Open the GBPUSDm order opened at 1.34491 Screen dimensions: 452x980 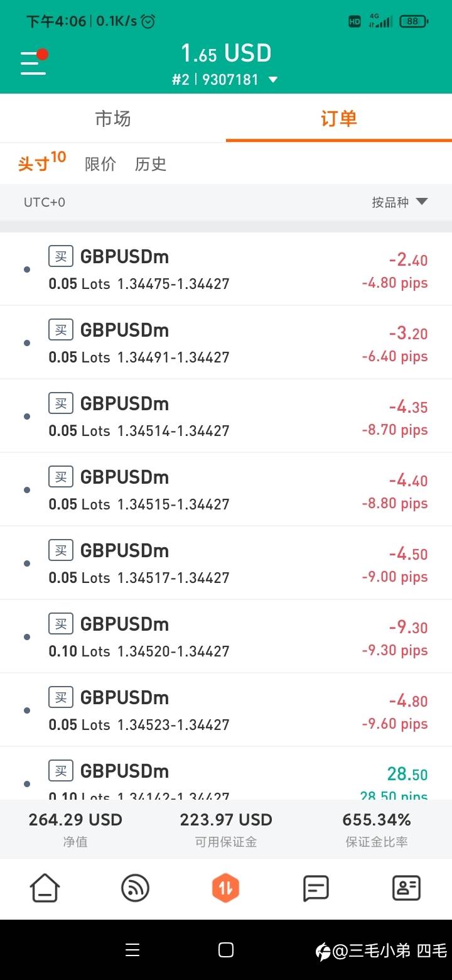226,342
